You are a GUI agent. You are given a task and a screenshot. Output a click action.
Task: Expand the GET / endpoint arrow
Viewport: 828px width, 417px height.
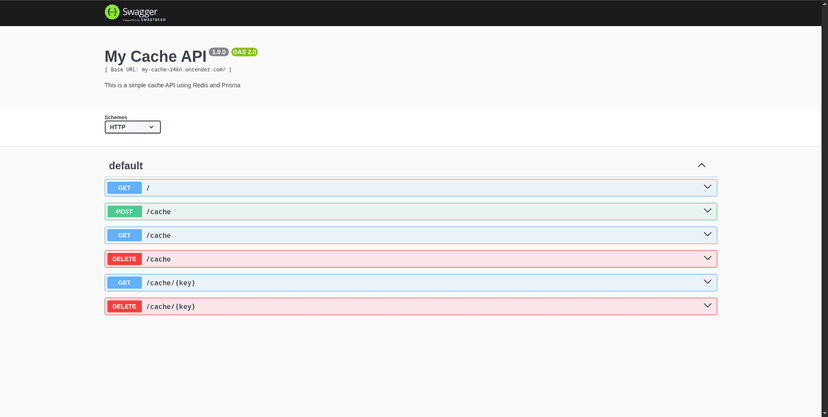pyautogui.click(x=707, y=187)
